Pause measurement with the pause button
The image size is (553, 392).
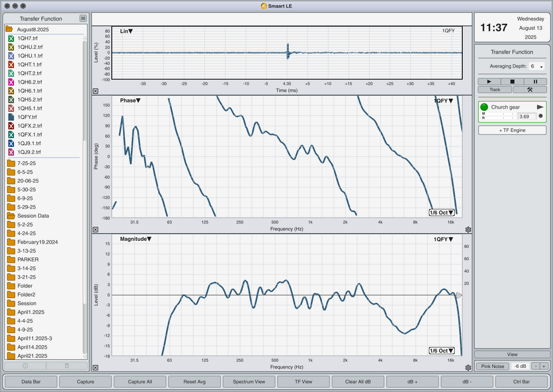pyautogui.click(x=535, y=82)
